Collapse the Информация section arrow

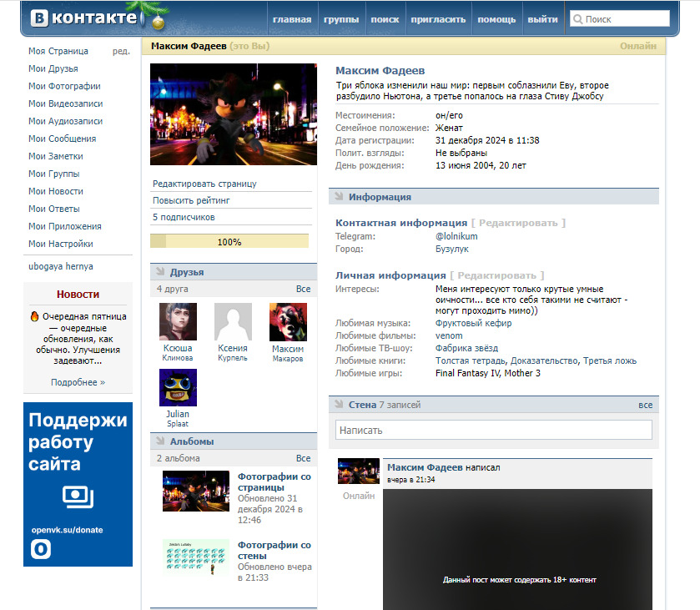pos(339,196)
